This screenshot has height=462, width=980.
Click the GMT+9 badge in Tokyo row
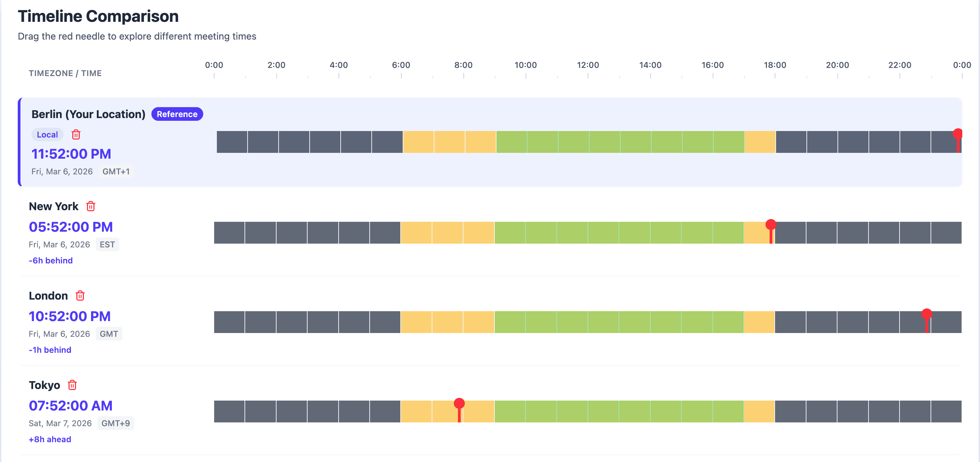click(x=116, y=423)
